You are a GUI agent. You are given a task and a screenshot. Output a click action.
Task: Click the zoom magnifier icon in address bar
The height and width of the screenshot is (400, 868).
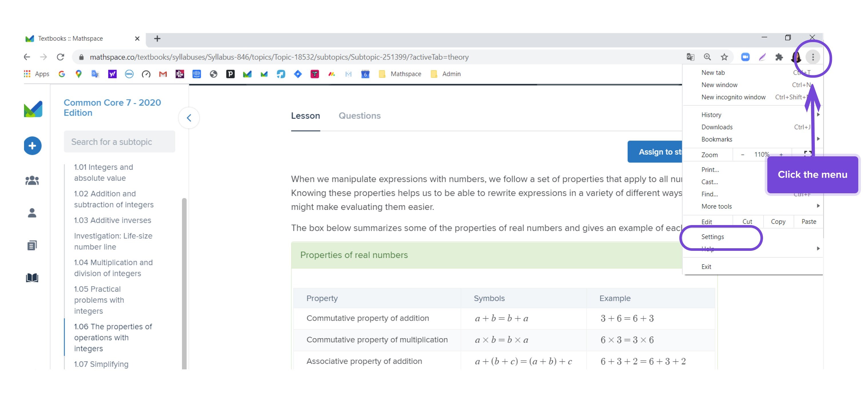pyautogui.click(x=707, y=57)
